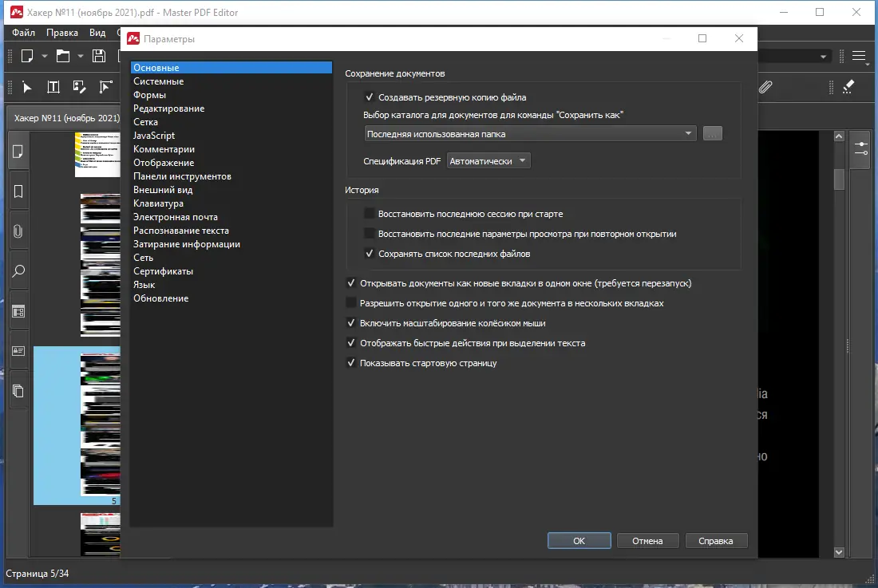Viewport: 878px width, 588px height.
Task: Click the New document toolbar icon
Action: pos(27,56)
